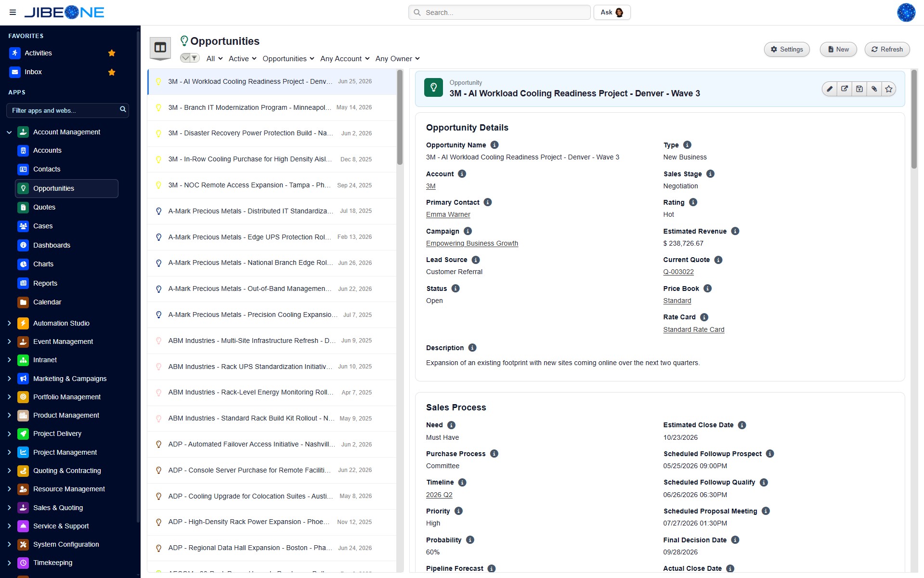Open the quote link Q-003022
The image size is (924, 578).
[x=678, y=272]
